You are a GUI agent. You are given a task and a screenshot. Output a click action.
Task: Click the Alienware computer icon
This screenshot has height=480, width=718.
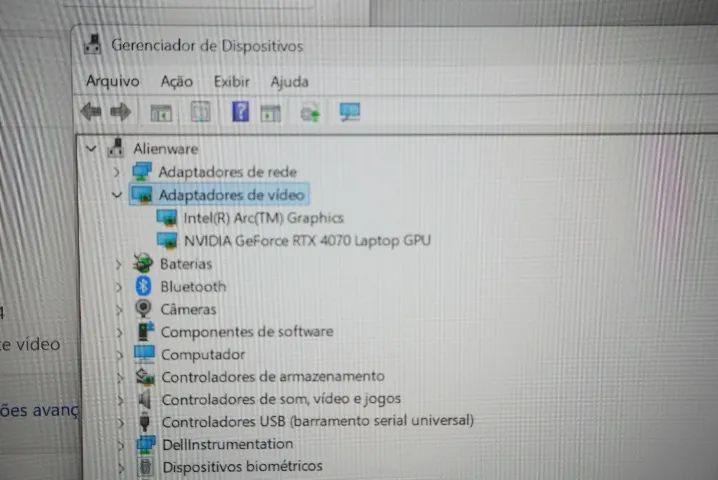[x=116, y=148]
